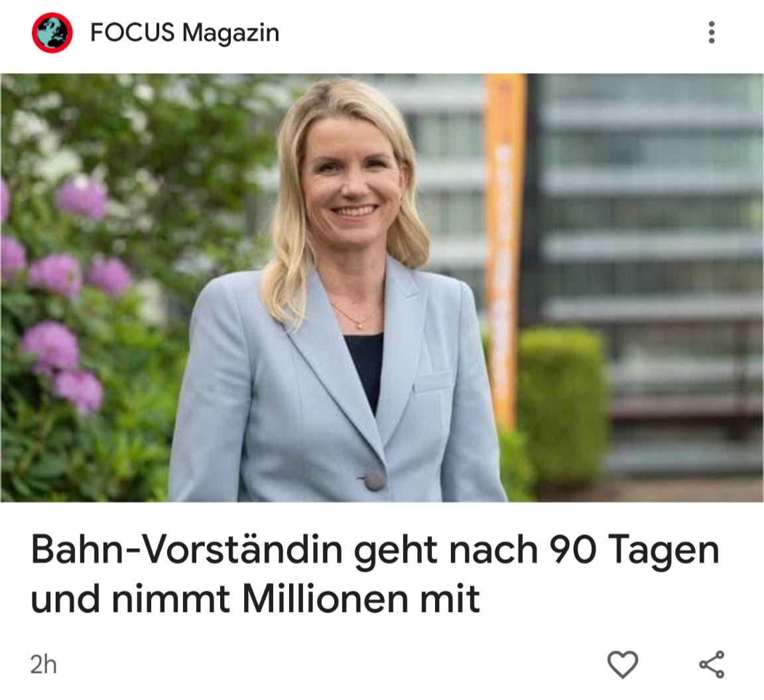The image size is (764, 700).
Task: Open sharing options for the Bahn article
Action: pos(712,664)
